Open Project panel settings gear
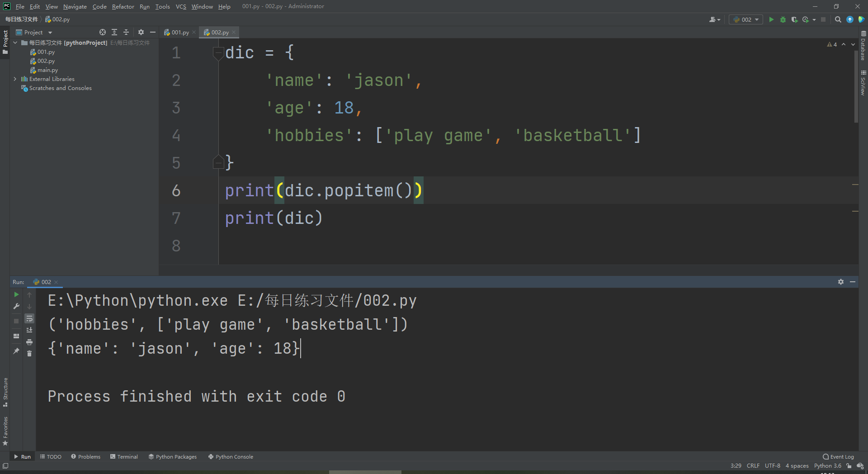The image size is (868, 474). tap(141, 32)
